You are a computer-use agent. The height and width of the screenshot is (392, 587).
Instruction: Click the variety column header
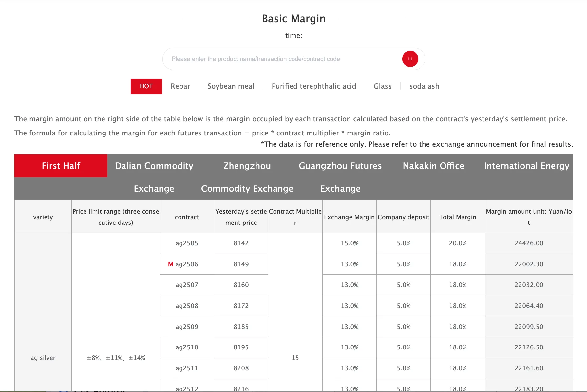pyautogui.click(x=43, y=217)
